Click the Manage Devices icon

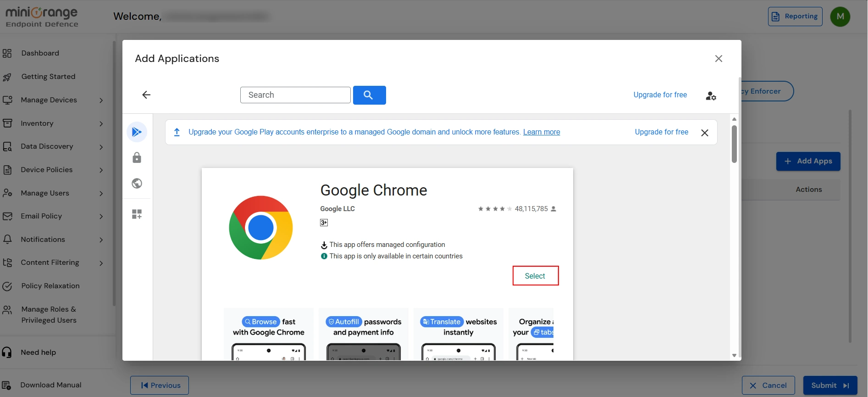coord(7,100)
